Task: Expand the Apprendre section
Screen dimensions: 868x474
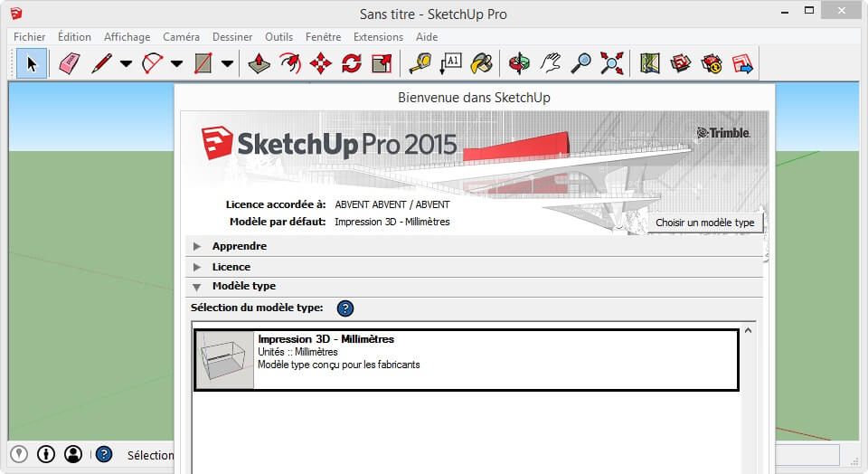Action: (239, 246)
